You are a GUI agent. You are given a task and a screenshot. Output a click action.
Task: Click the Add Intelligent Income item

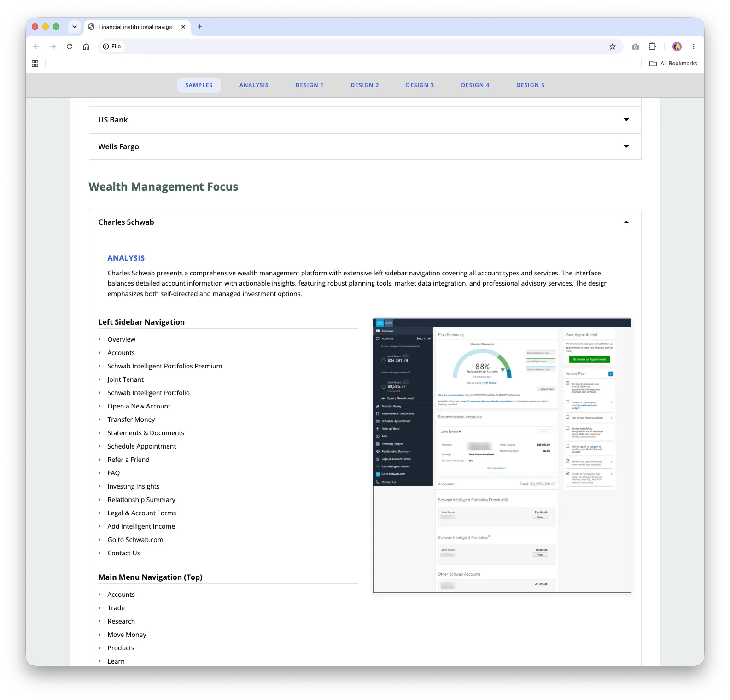coord(141,526)
